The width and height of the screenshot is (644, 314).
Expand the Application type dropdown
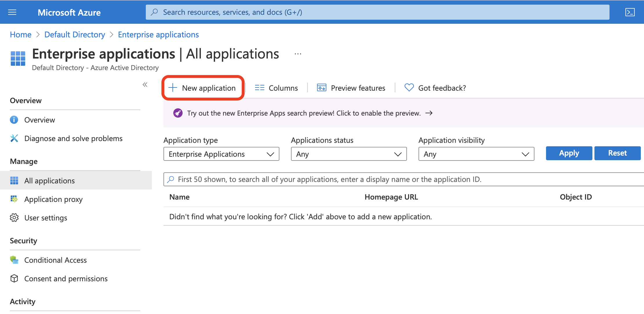coord(221,154)
